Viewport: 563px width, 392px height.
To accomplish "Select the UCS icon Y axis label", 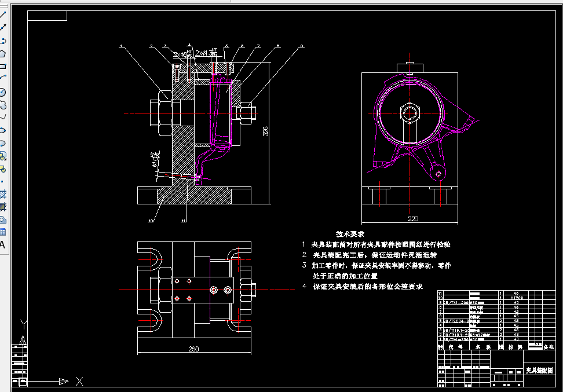I will pyautogui.click(x=23, y=325).
